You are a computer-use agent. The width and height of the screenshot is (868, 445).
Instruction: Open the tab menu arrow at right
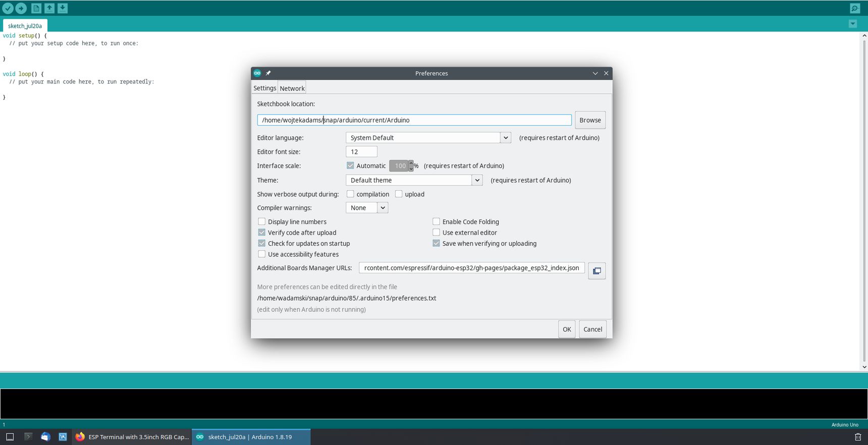point(853,24)
